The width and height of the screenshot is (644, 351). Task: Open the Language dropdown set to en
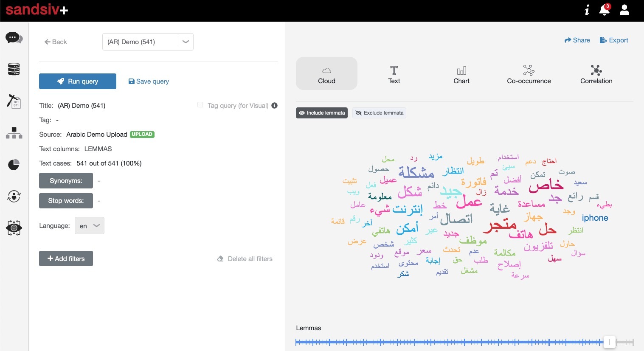(89, 226)
